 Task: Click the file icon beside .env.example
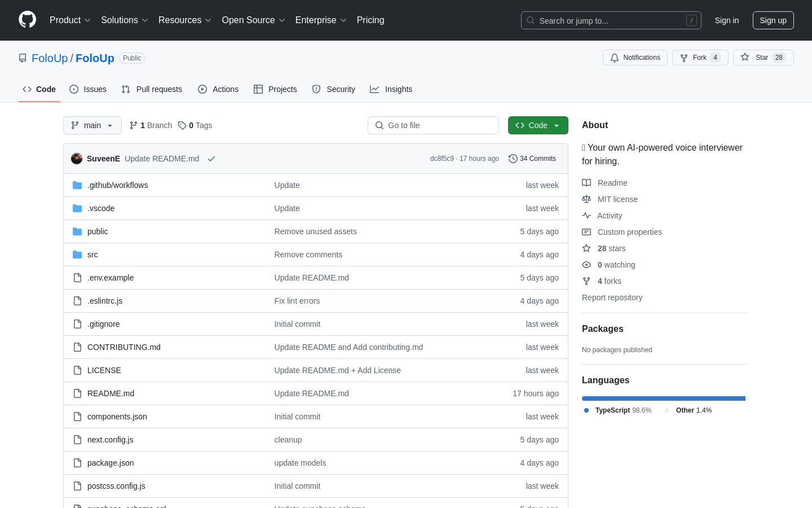[77, 278]
